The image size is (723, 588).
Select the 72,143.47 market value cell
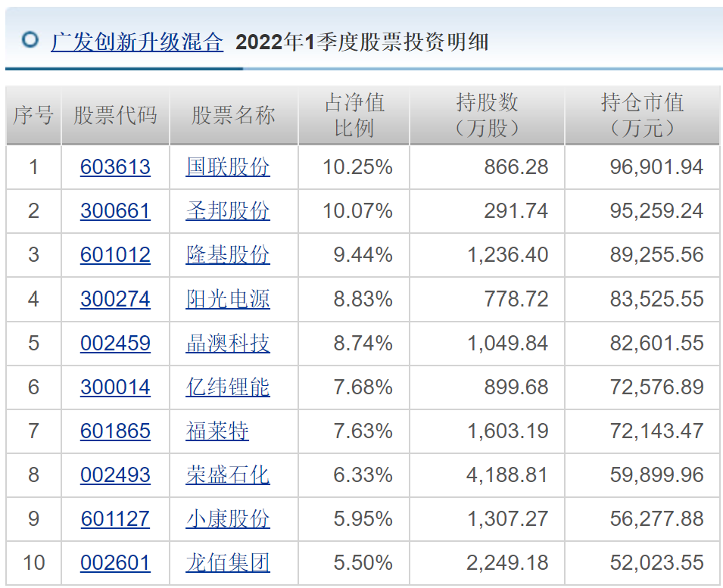(642, 431)
